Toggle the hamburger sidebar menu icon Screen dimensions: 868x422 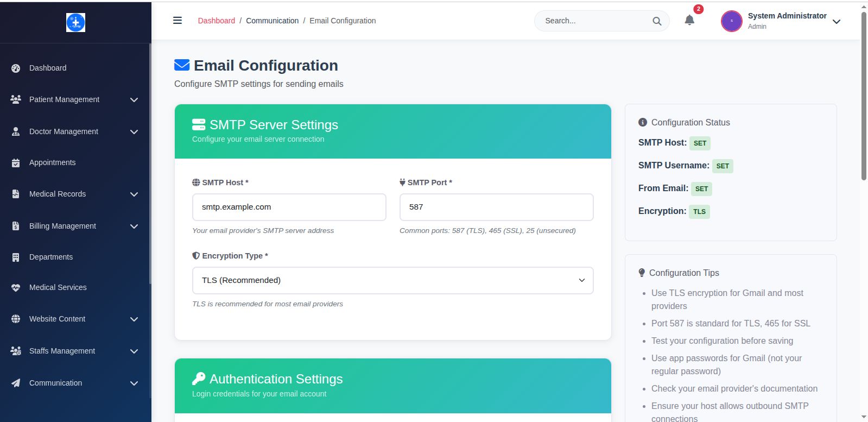coord(178,21)
